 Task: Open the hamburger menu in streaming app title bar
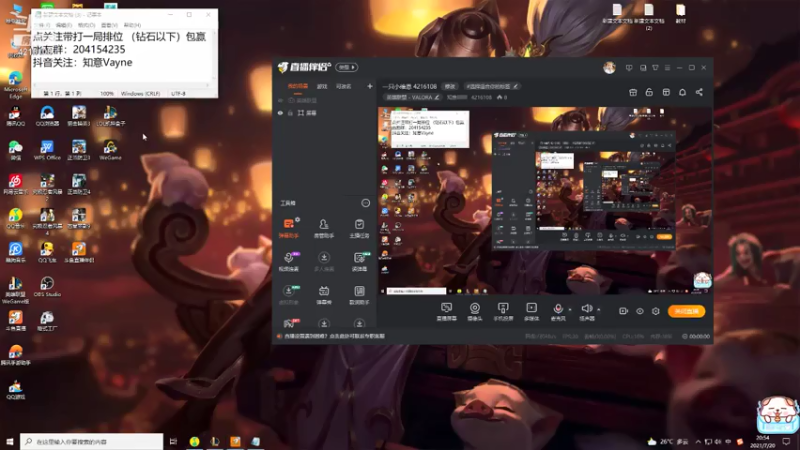[x=667, y=67]
